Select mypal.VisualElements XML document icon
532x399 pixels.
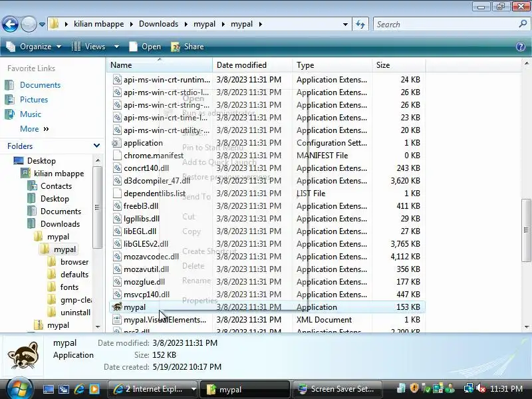(117, 320)
